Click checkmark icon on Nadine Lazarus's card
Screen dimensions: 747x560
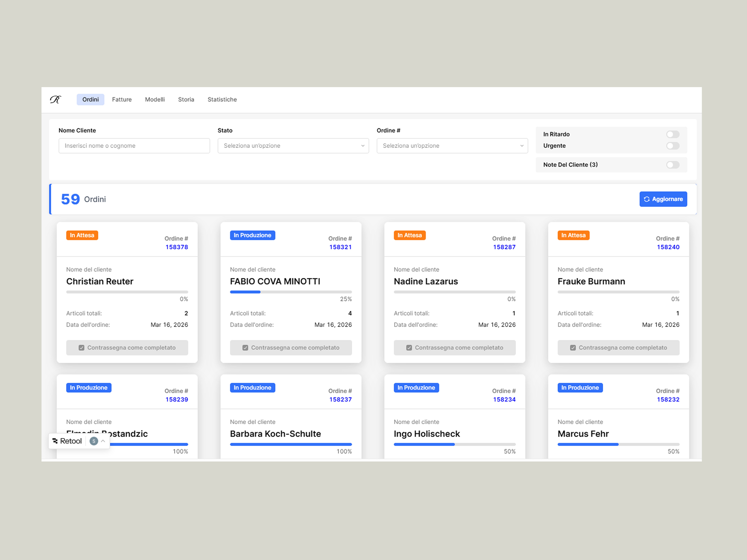point(409,348)
